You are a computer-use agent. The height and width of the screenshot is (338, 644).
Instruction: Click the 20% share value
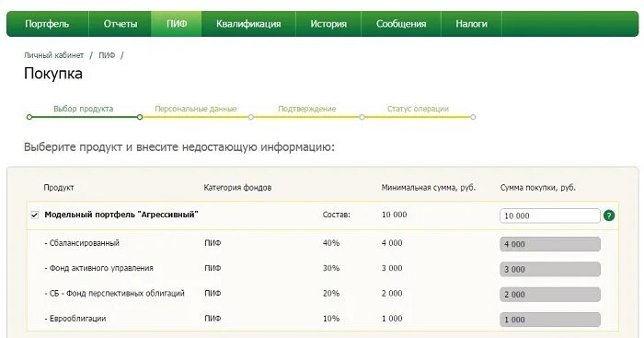(331, 293)
